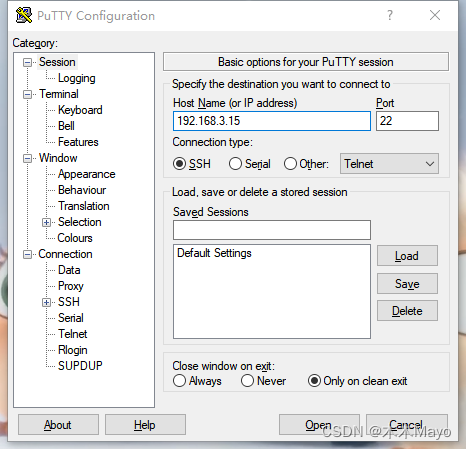Screen dimensions: 466x449
Task: Open Telnet settings category in tree
Action: pos(72,334)
